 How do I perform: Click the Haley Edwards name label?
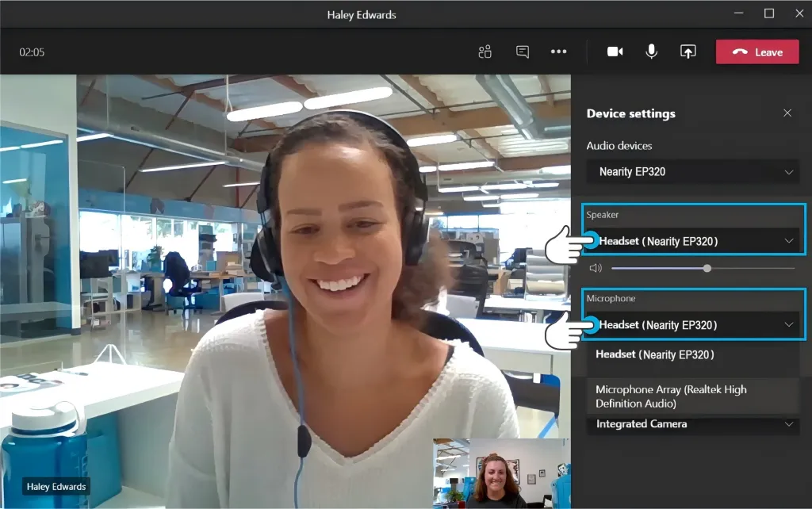pos(56,487)
